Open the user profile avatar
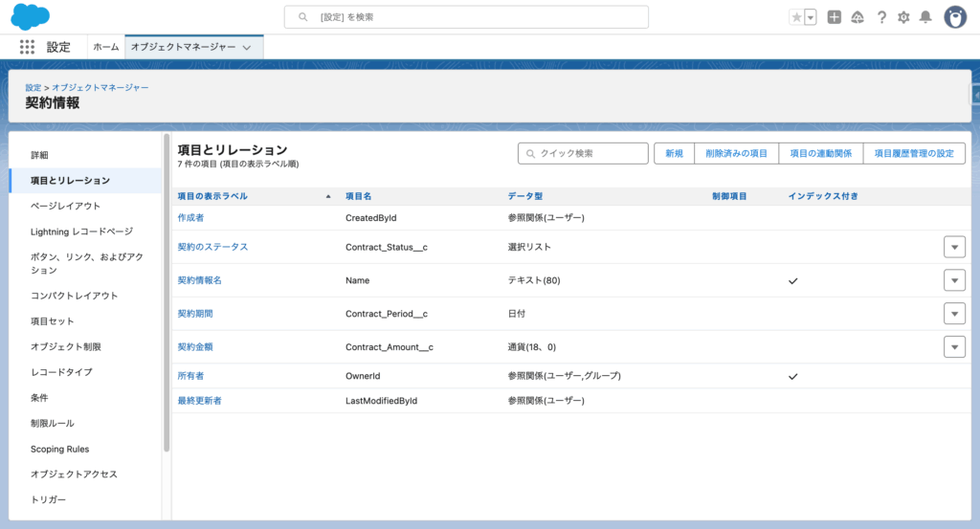 pos(955,17)
